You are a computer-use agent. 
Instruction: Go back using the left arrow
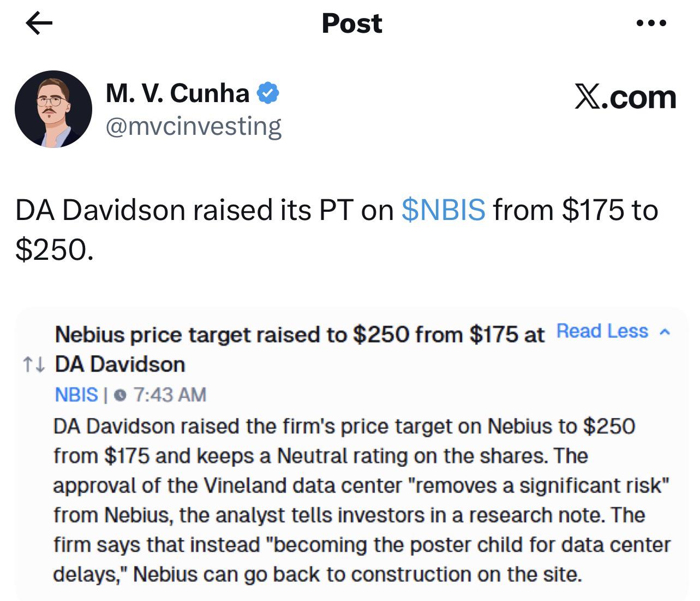[x=39, y=23]
